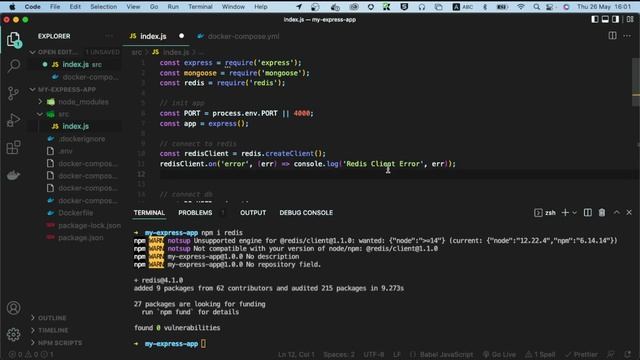Expand the Outline section
This screenshot has width=640, height=360.
point(52,318)
